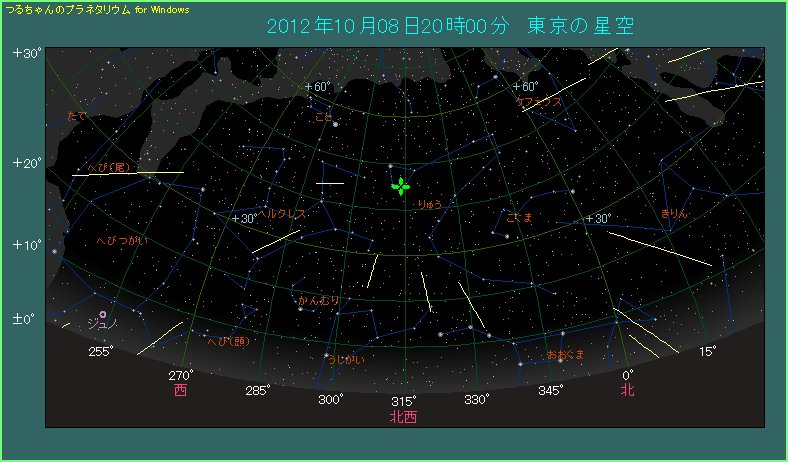Click the へび(尾) constellation label
788x462 pixels.
point(109,167)
